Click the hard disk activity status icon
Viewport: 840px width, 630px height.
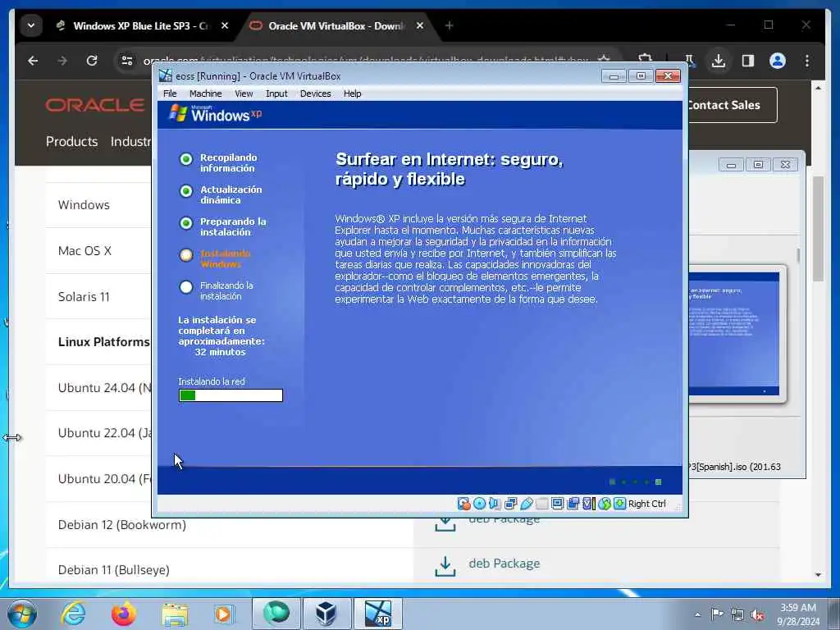pos(464,504)
